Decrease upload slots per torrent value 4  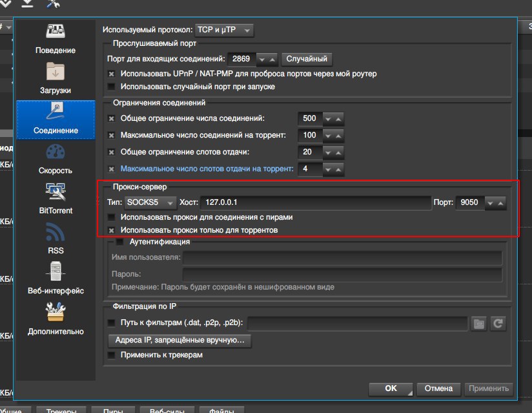click(328, 169)
